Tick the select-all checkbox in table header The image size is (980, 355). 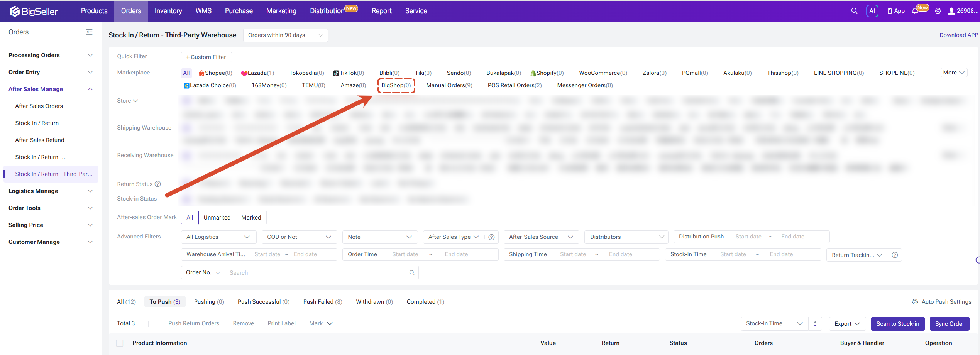coord(120,343)
